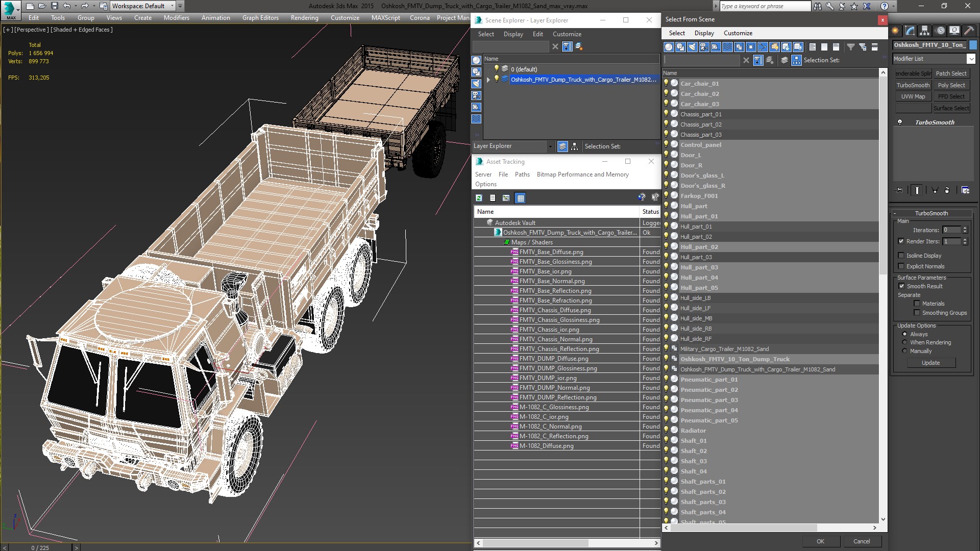
Task: Open the Undo history dropdown arrow
Action: [x=76, y=6]
